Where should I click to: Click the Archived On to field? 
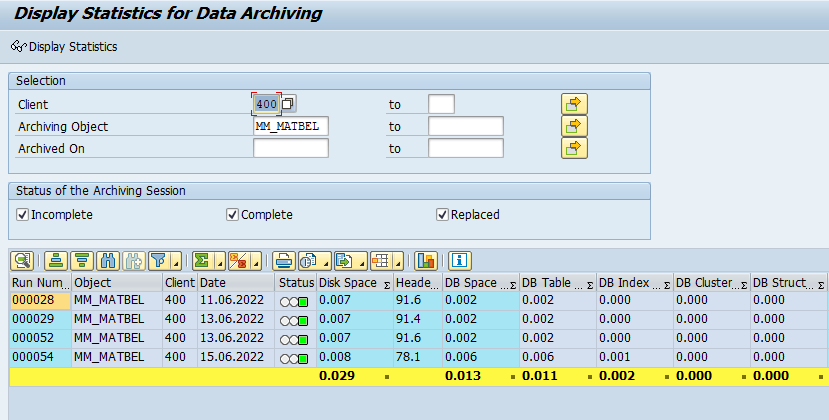tap(466, 148)
